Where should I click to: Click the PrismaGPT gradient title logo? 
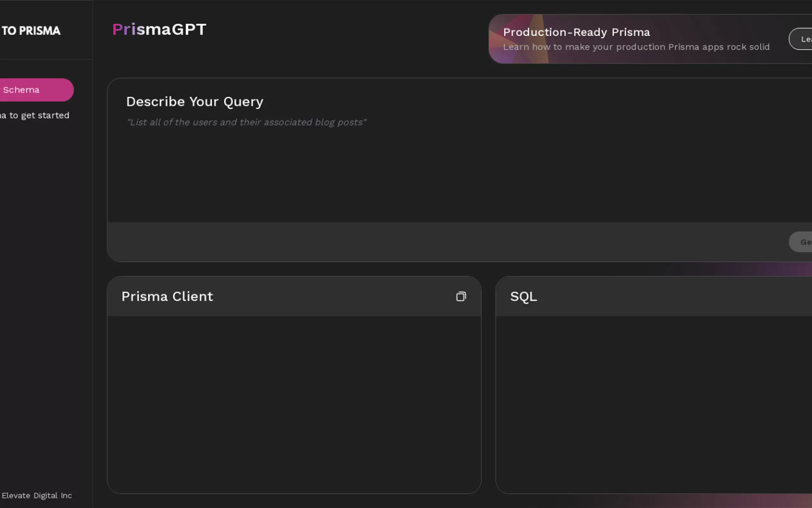pyautogui.click(x=159, y=29)
